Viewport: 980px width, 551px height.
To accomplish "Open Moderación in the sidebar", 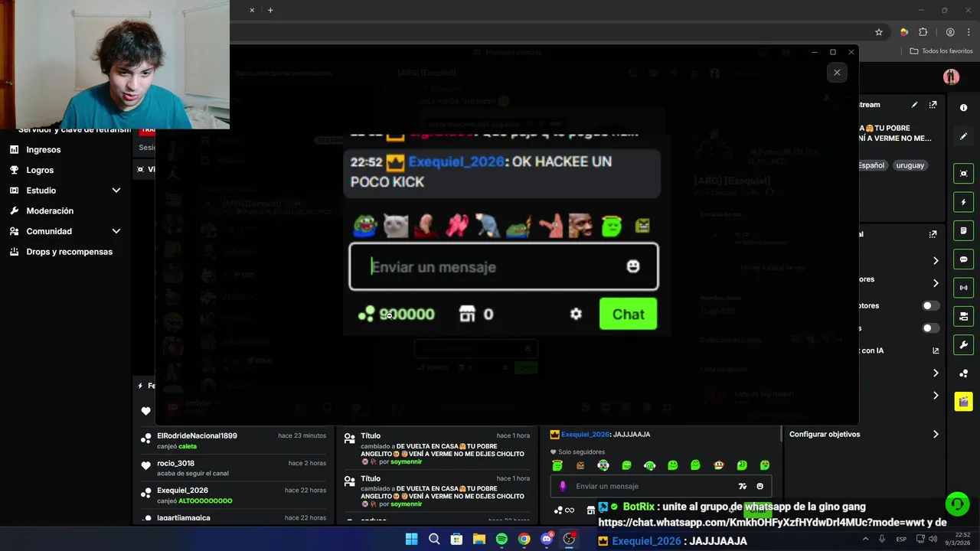I will [x=50, y=210].
